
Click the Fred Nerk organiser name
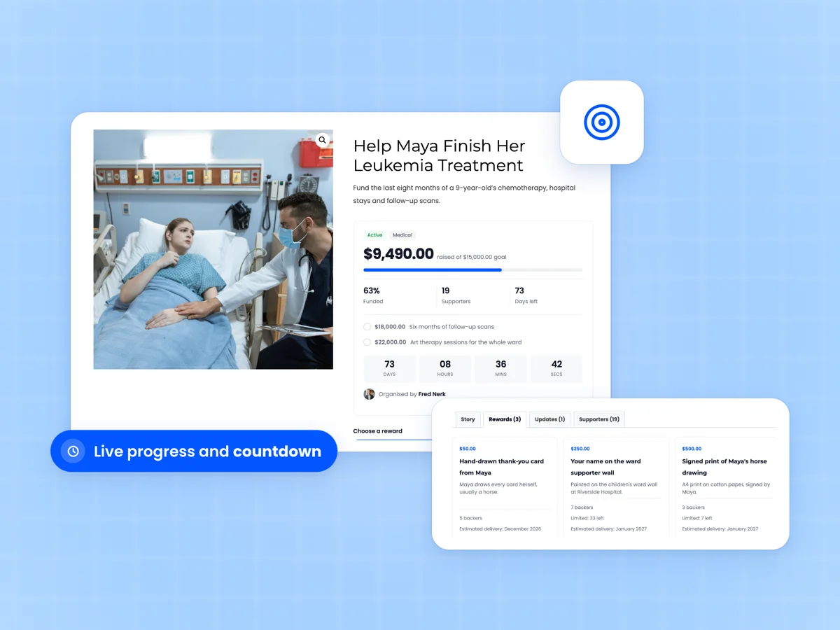432,394
